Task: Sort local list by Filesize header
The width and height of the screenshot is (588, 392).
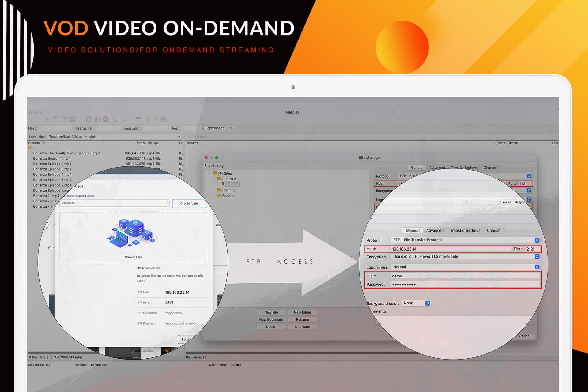Action: (x=140, y=143)
